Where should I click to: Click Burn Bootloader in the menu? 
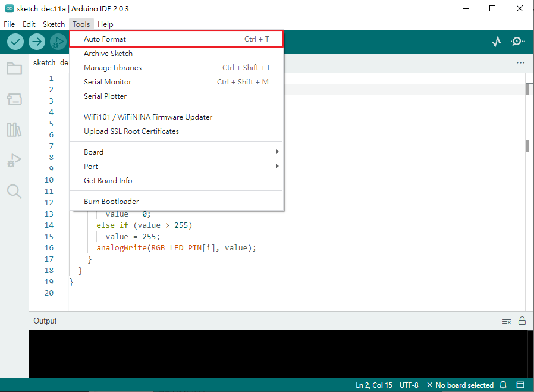[x=111, y=202]
